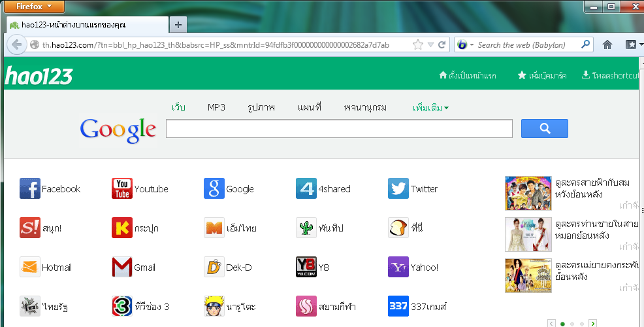Viewport: 644px width, 327px height.
Task: Open the Twitter bird icon
Action: [x=398, y=188]
